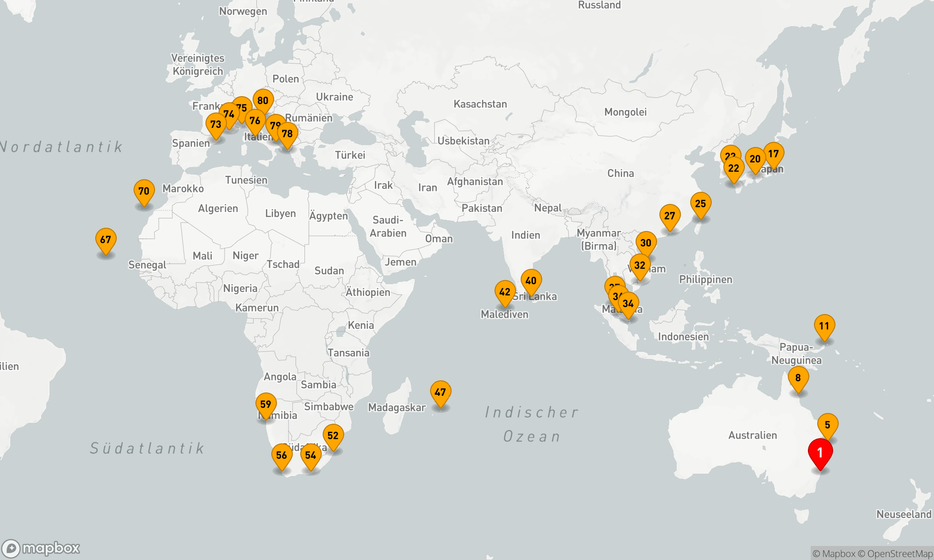Open marker 73 near Spain
The width and height of the screenshot is (934, 560).
(x=215, y=124)
